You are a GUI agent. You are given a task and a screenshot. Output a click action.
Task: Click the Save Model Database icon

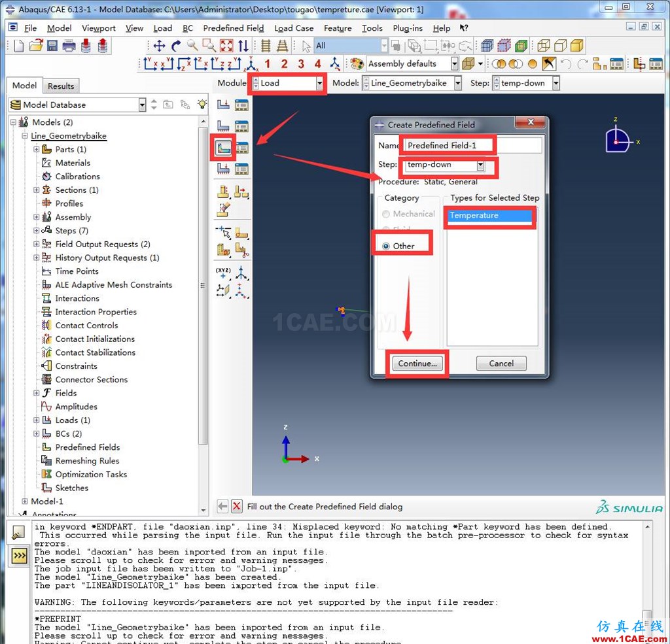coord(52,46)
